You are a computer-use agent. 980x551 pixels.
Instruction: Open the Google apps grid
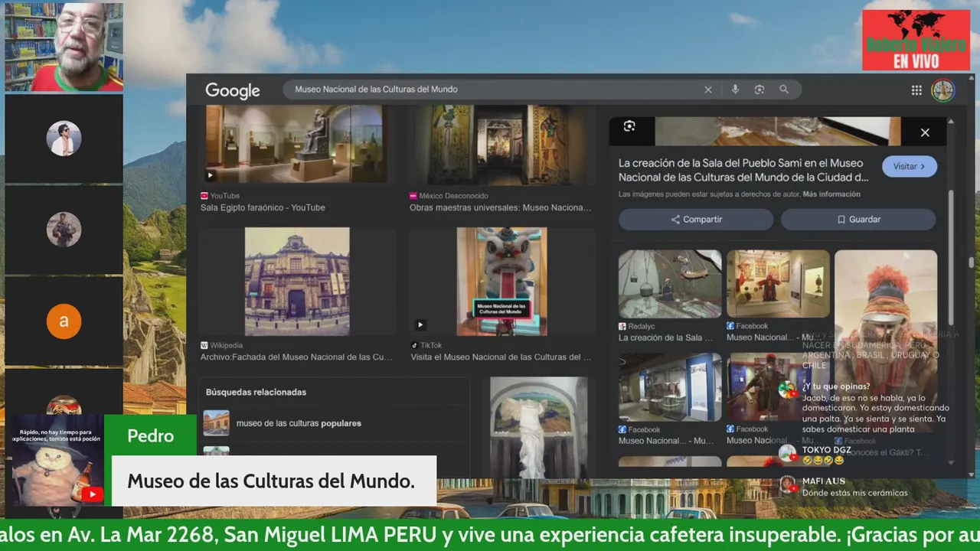tap(916, 90)
